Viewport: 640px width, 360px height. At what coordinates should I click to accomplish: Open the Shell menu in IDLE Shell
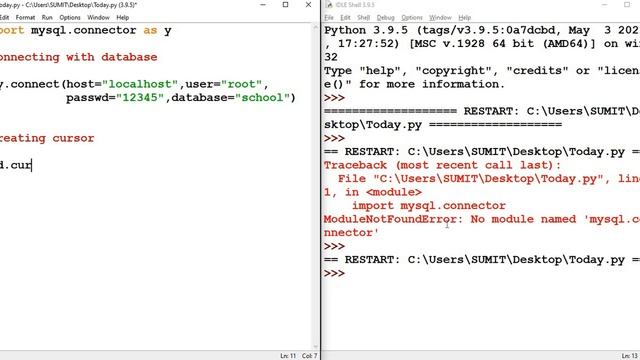(363, 18)
